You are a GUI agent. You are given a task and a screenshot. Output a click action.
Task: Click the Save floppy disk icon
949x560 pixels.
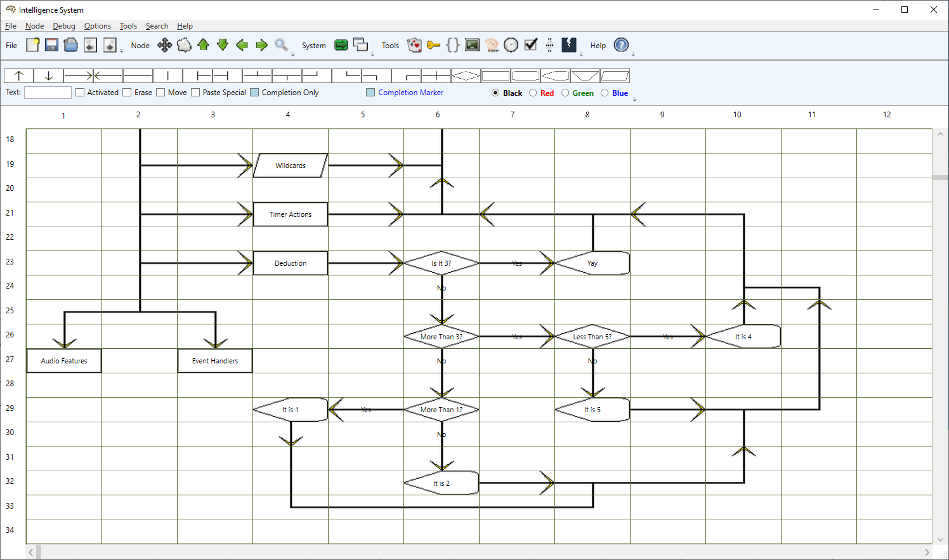pyautogui.click(x=52, y=45)
